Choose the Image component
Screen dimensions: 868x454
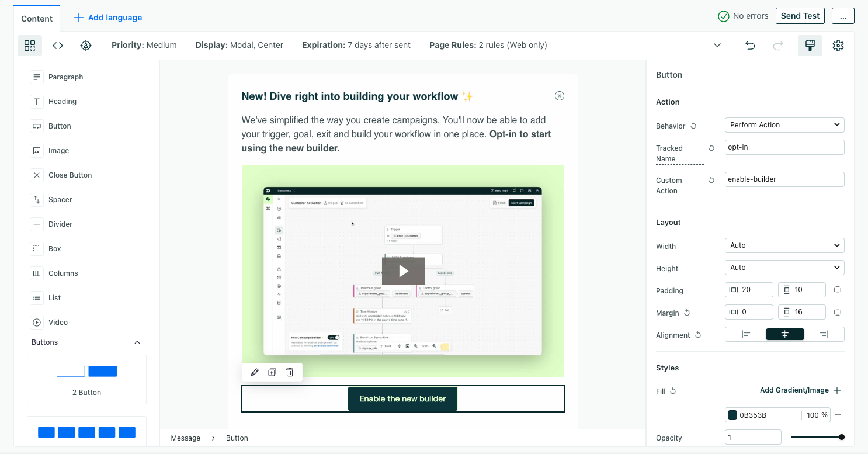point(58,151)
